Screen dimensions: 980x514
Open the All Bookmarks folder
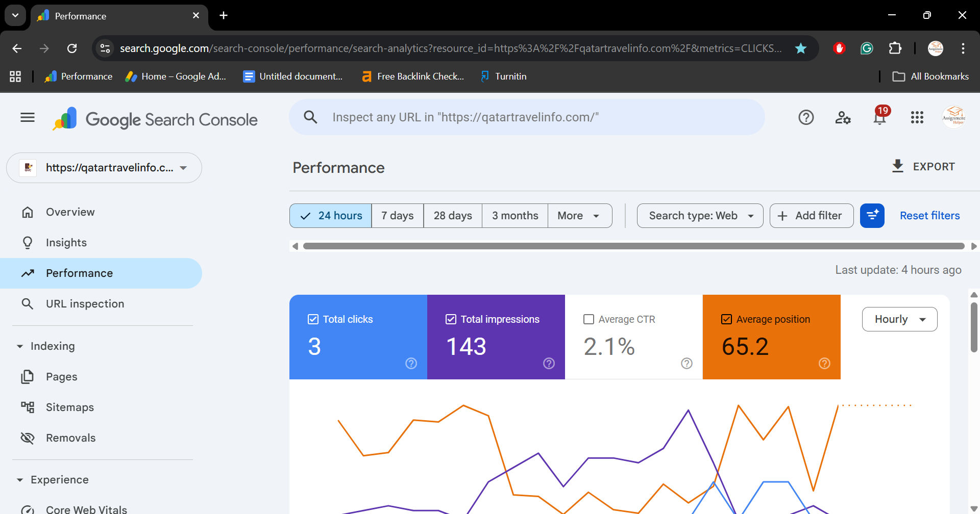click(x=930, y=76)
